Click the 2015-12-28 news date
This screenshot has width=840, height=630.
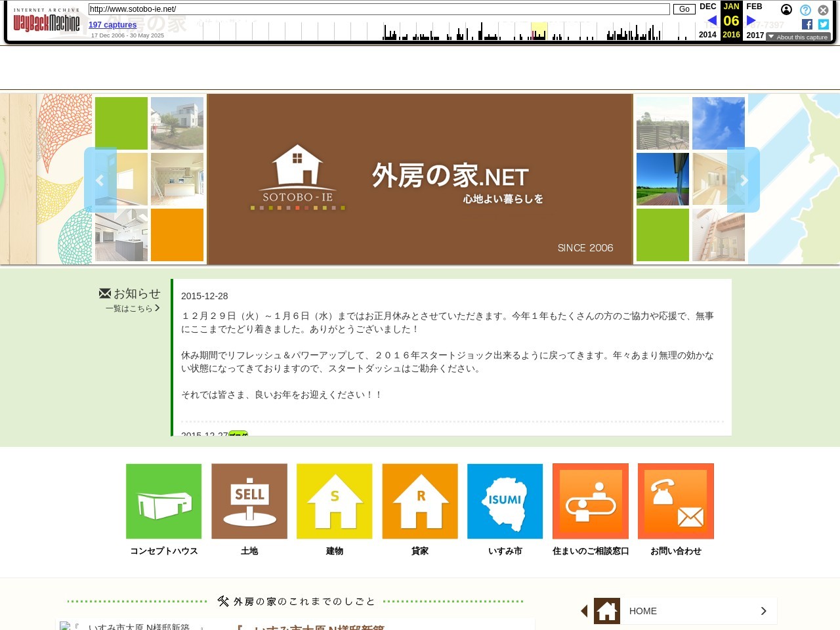205,296
